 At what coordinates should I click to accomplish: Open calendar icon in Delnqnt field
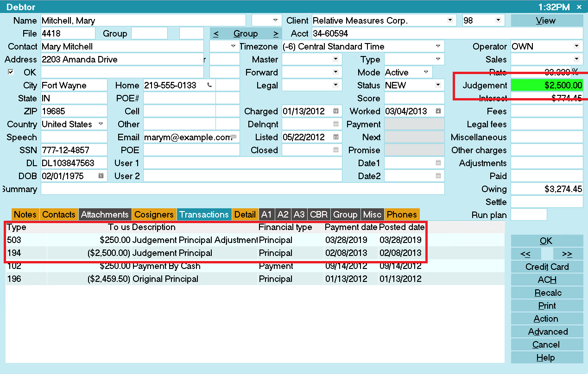tap(336, 125)
